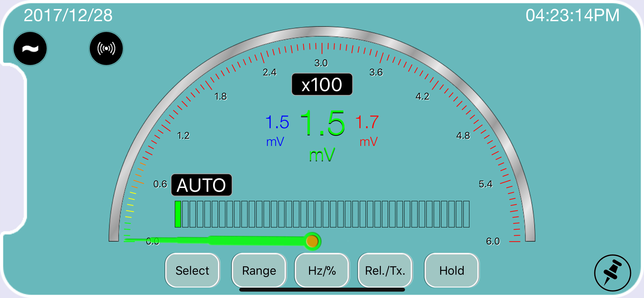Click the red 1.7 mV maximum reading
Viewport: 644px width, 298px height.
tap(367, 123)
